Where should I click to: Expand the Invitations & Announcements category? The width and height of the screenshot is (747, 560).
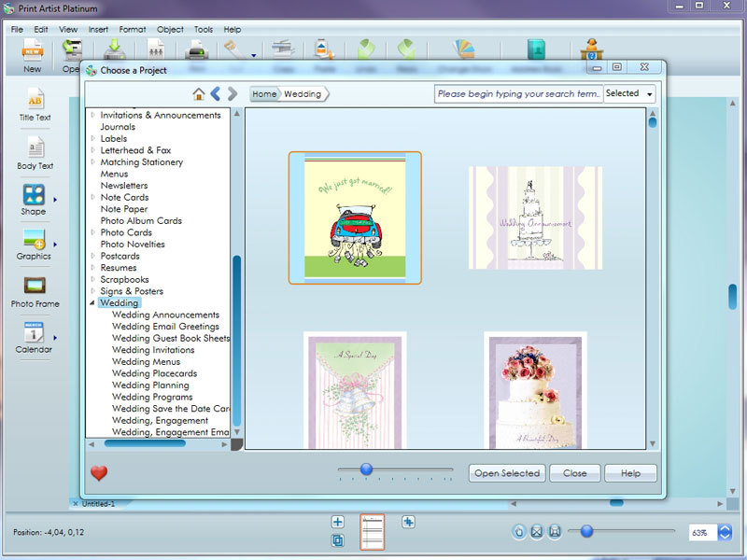point(92,115)
